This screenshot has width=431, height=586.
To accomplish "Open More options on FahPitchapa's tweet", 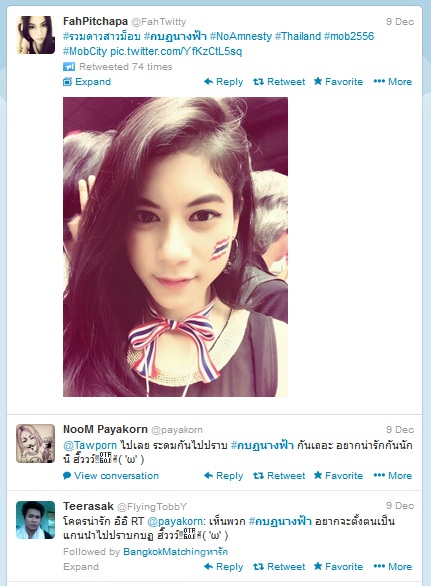I will [x=393, y=81].
